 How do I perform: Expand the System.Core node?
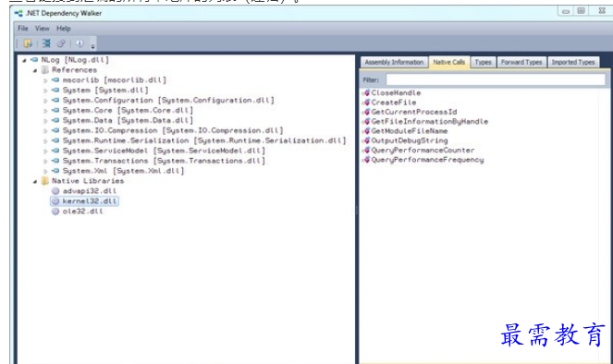[45, 111]
